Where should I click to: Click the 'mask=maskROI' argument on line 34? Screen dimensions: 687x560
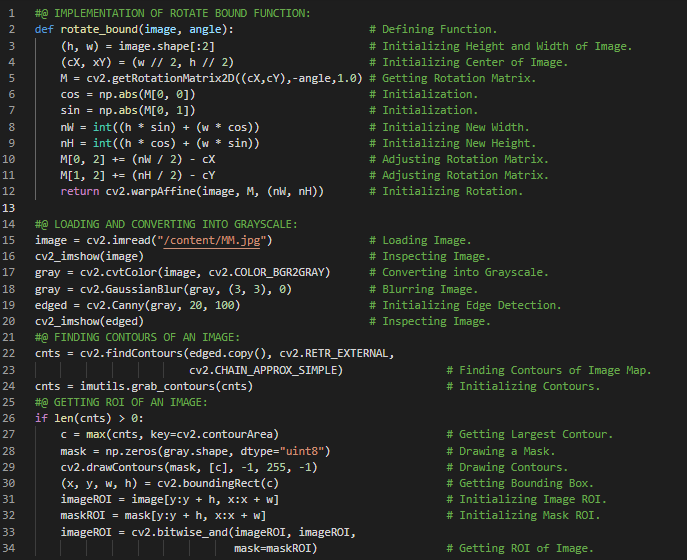tap(276, 549)
